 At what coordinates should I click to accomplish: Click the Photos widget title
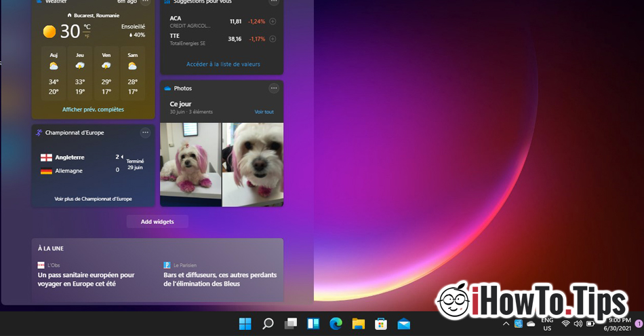(182, 88)
